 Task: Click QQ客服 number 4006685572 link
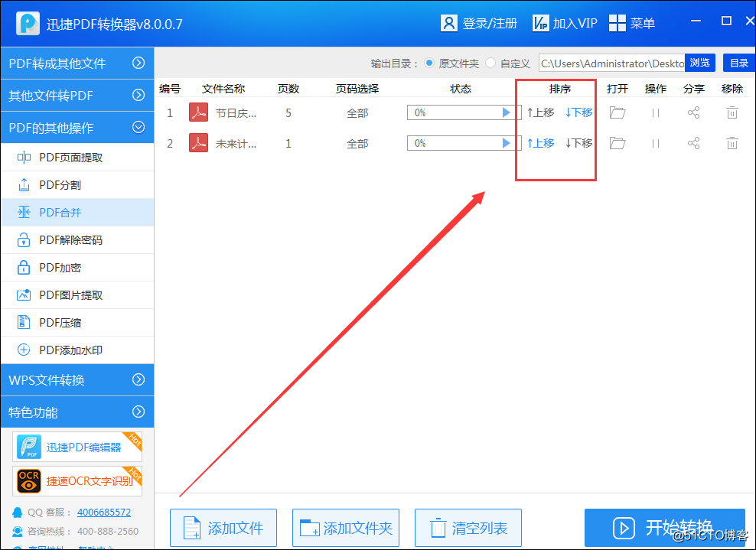click(103, 512)
